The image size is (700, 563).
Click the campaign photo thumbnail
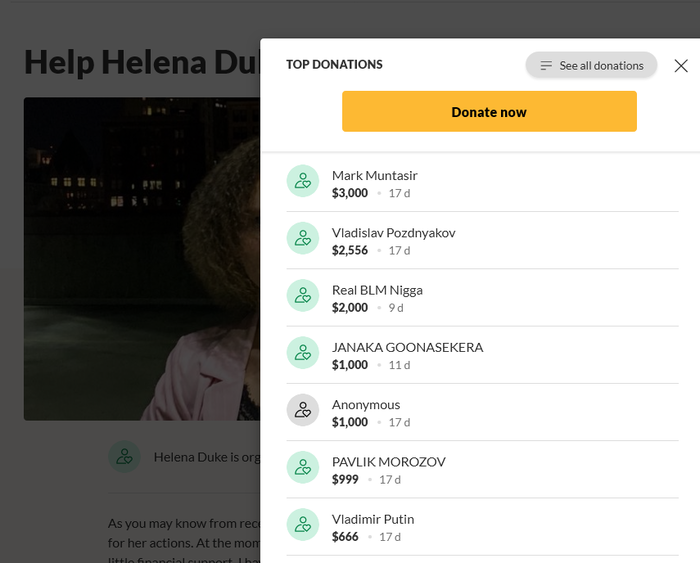pos(142,259)
